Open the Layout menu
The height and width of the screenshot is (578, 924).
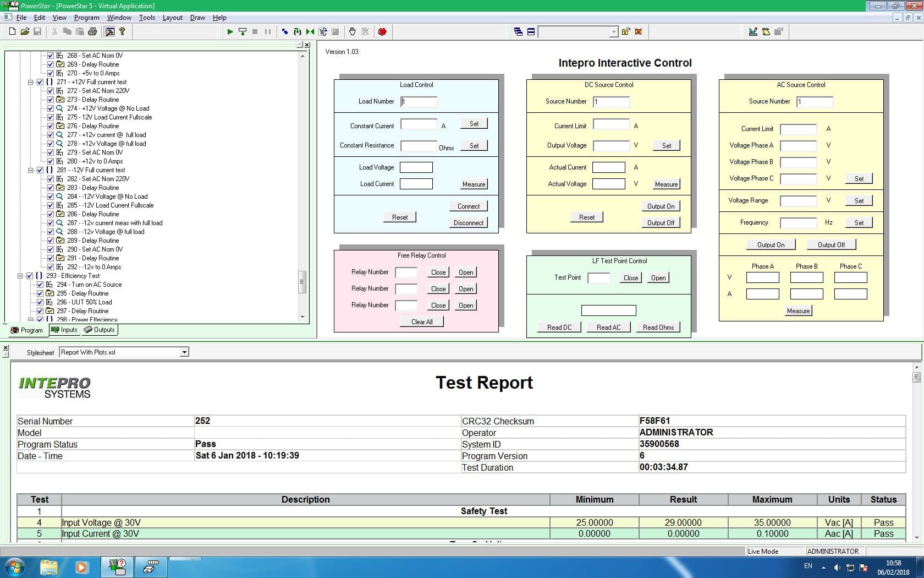(x=172, y=18)
